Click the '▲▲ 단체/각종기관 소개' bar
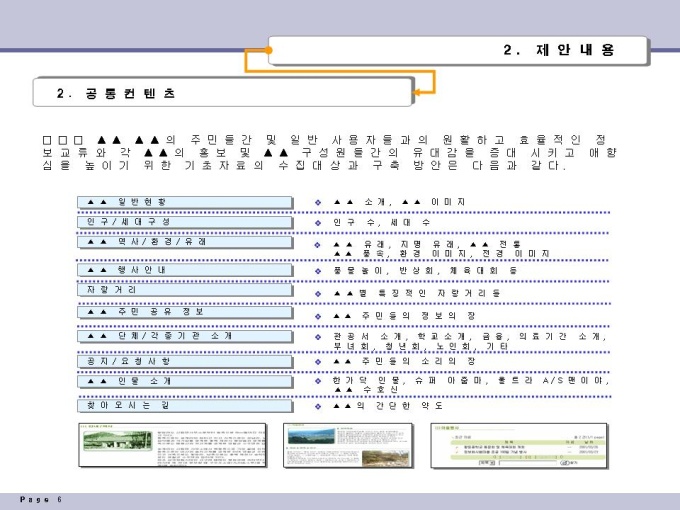Screen dimensions: 680x510 [x=185, y=336]
